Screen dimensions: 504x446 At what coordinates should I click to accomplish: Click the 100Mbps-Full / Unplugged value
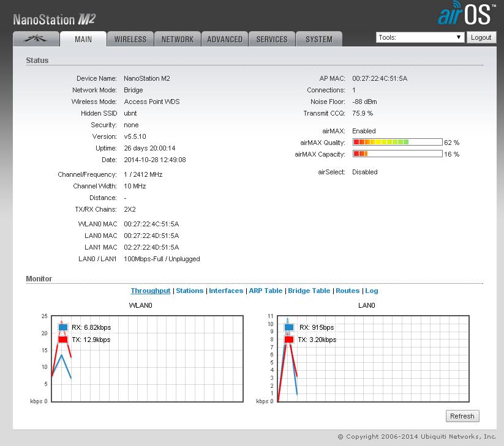point(162,259)
